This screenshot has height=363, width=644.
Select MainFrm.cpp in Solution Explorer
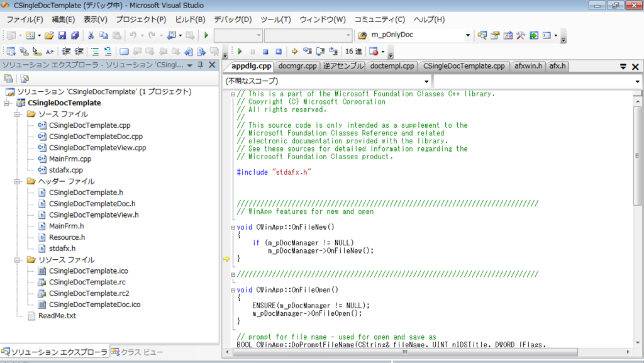coord(70,159)
